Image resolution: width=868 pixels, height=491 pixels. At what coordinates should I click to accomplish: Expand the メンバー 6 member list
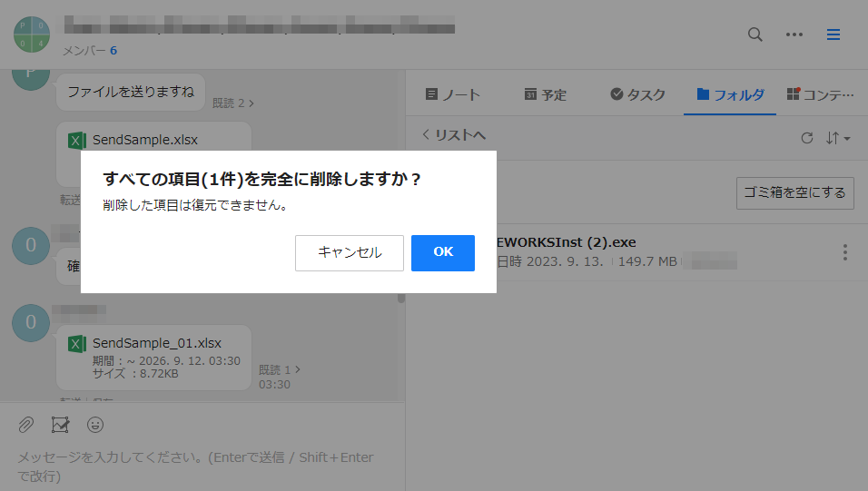pos(90,51)
